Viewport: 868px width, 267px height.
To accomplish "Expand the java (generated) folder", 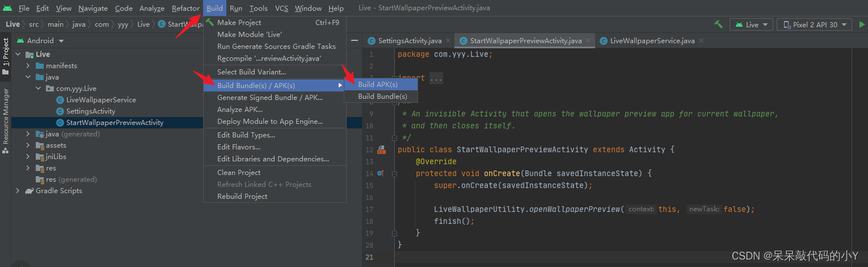I will [x=28, y=133].
